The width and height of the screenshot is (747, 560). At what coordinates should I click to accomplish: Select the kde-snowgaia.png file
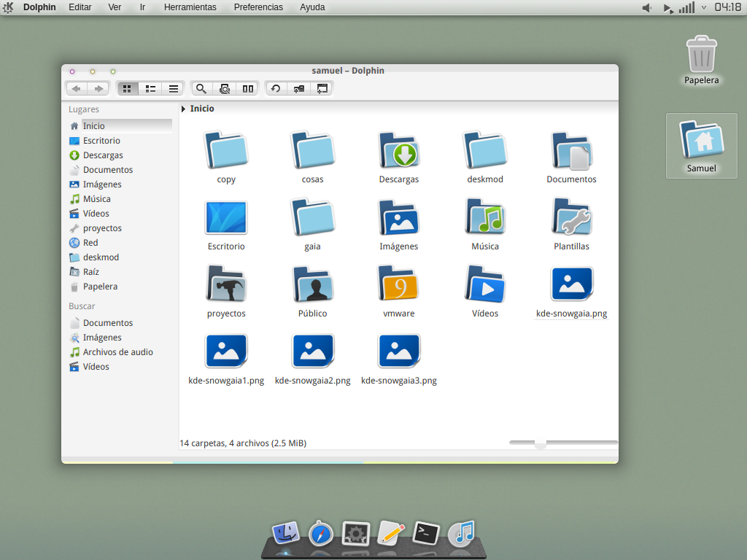click(x=571, y=284)
